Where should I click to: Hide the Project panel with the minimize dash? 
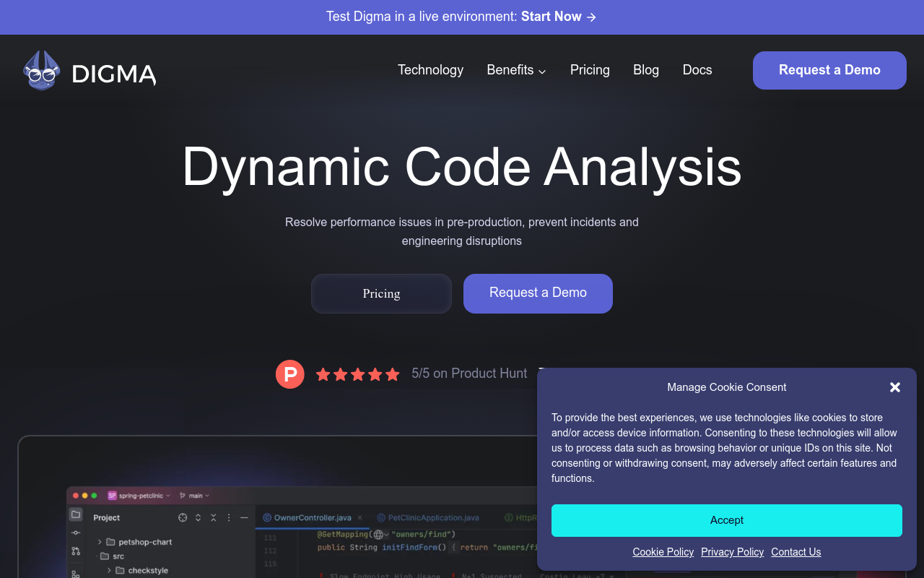[x=245, y=518]
